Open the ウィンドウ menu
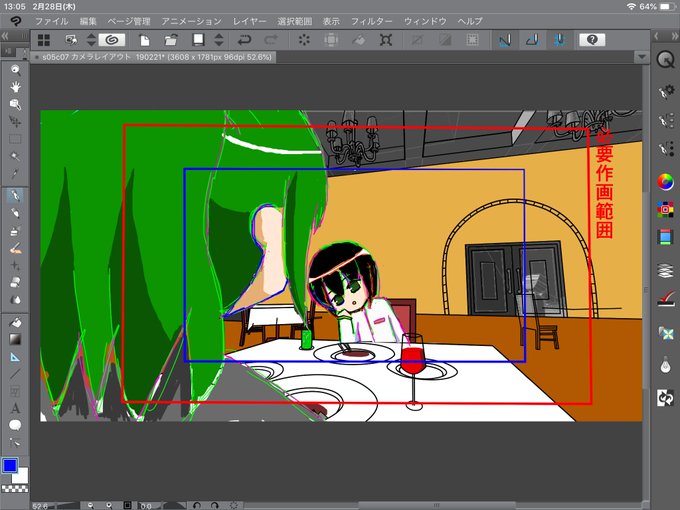The image size is (680, 510). (x=425, y=21)
